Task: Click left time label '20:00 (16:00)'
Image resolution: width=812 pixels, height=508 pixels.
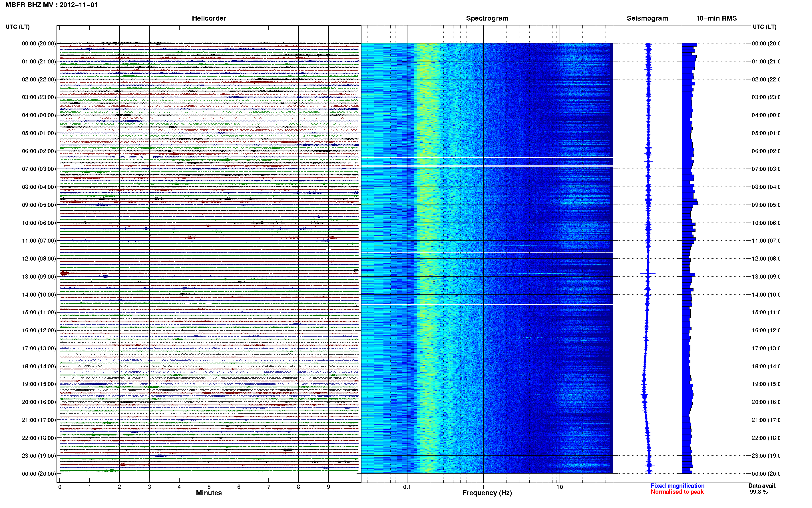Action: click(x=39, y=402)
